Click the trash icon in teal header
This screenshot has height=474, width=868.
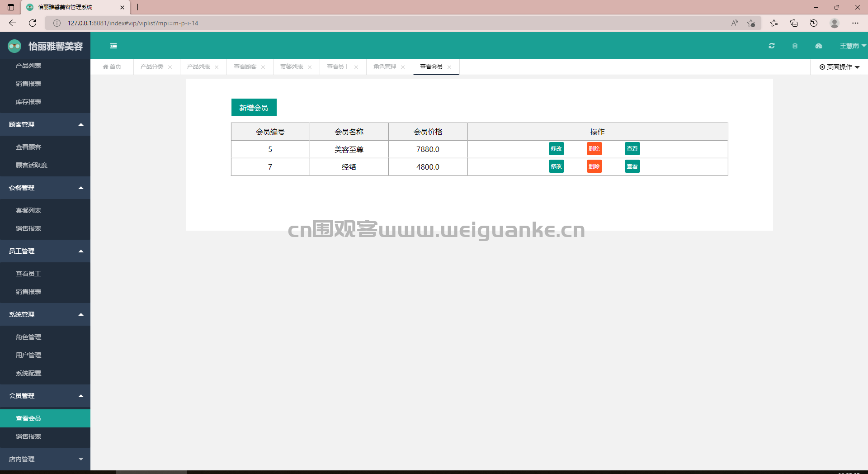pyautogui.click(x=795, y=46)
